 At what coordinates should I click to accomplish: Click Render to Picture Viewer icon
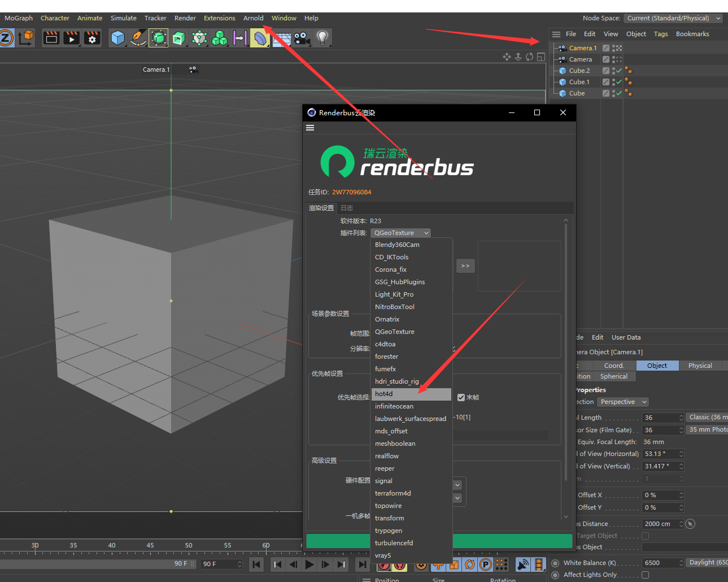(x=71, y=38)
